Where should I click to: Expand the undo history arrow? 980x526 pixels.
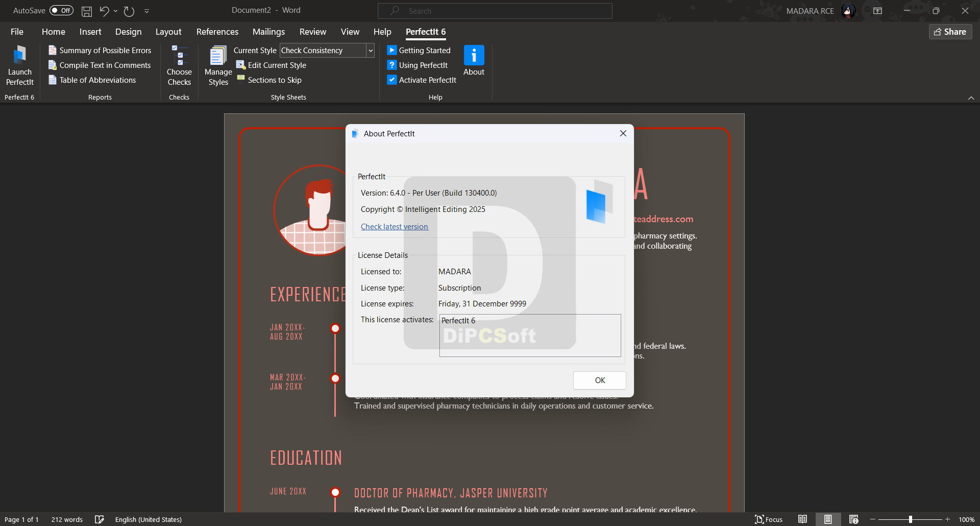click(116, 11)
